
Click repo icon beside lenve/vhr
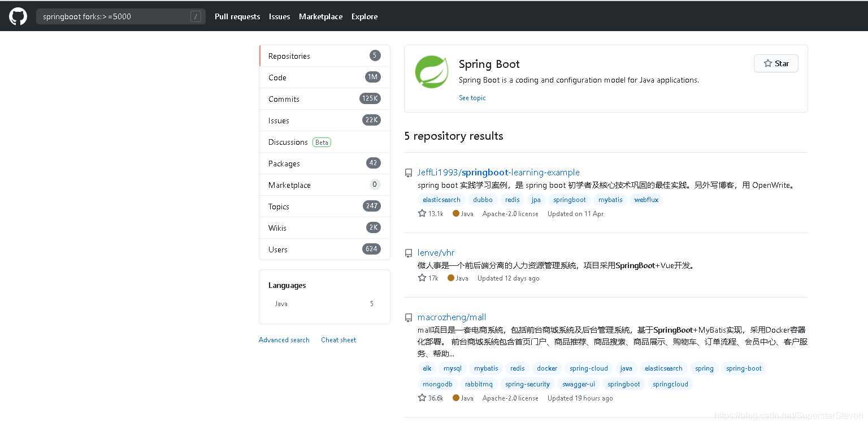pyautogui.click(x=409, y=253)
